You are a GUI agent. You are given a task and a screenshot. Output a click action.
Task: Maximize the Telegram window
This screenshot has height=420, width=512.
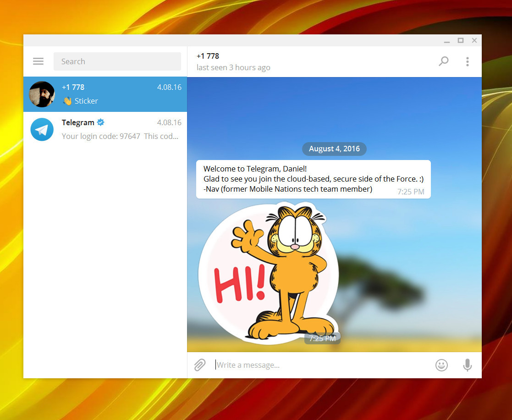point(461,40)
